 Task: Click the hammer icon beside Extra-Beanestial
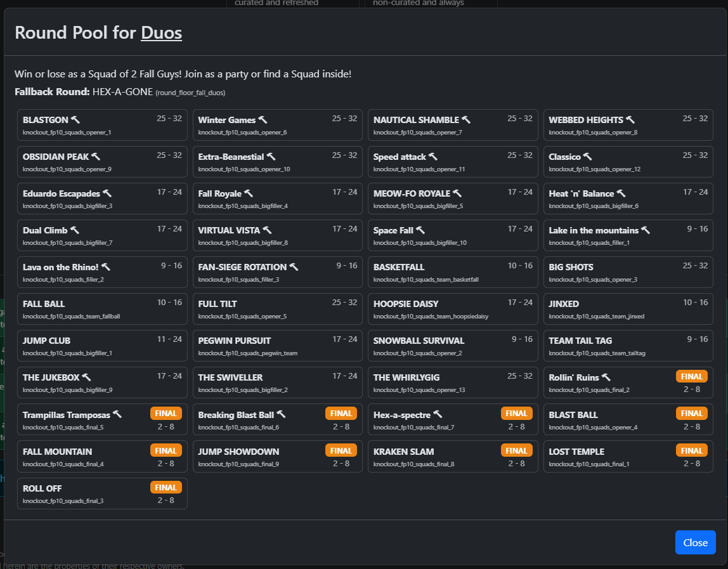(x=271, y=157)
